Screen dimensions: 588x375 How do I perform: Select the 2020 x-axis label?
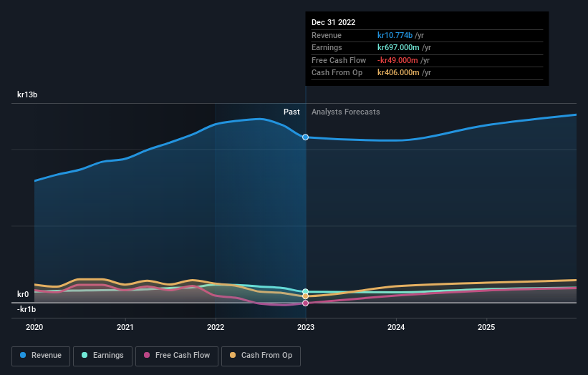(x=34, y=327)
